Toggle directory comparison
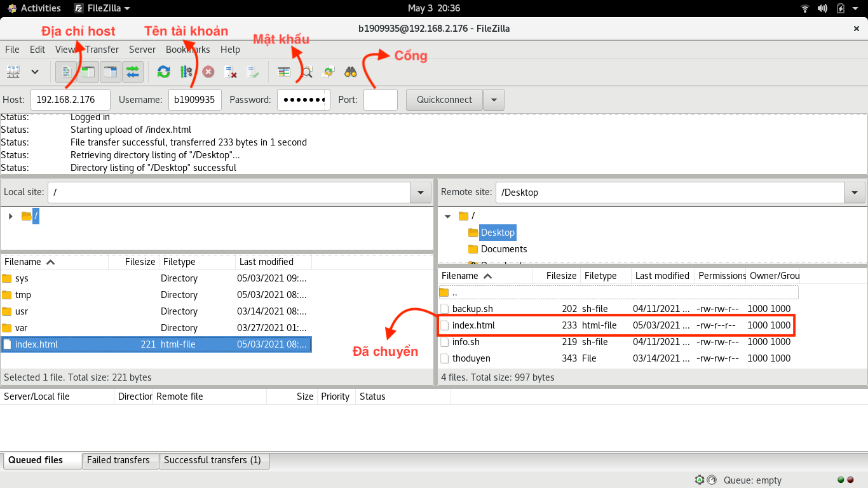This screenshot has width=868, height=488. point(306,72)
